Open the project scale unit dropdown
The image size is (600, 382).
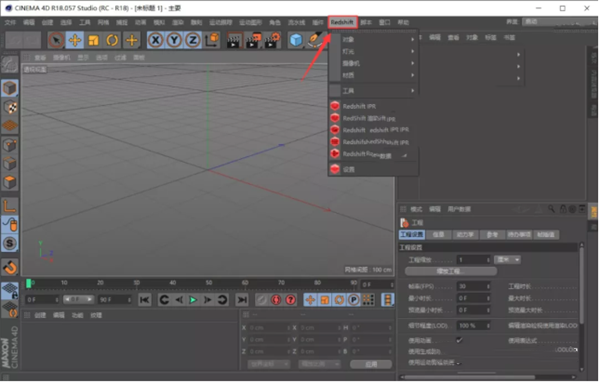click(507, 260)
